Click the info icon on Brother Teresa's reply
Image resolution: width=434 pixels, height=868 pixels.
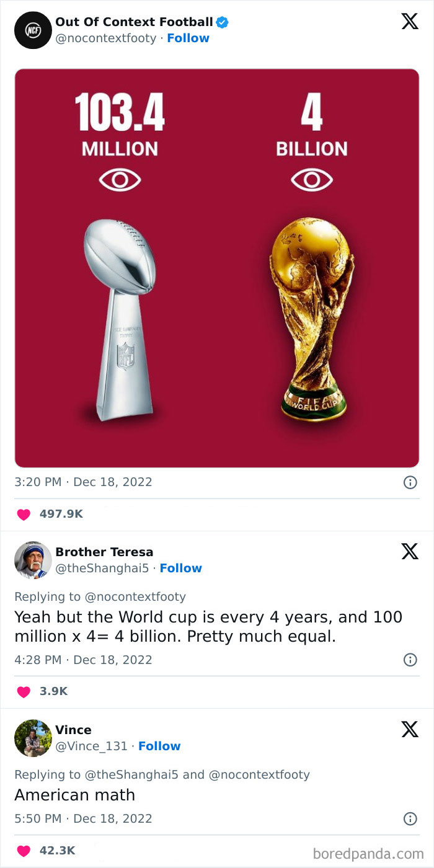(x=410, y=660)
